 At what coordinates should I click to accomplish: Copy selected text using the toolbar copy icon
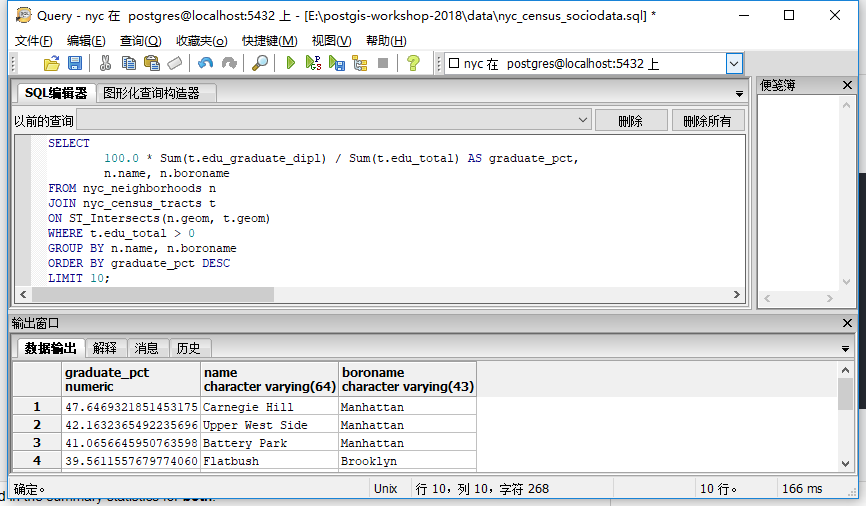click(x=128, y=64)
